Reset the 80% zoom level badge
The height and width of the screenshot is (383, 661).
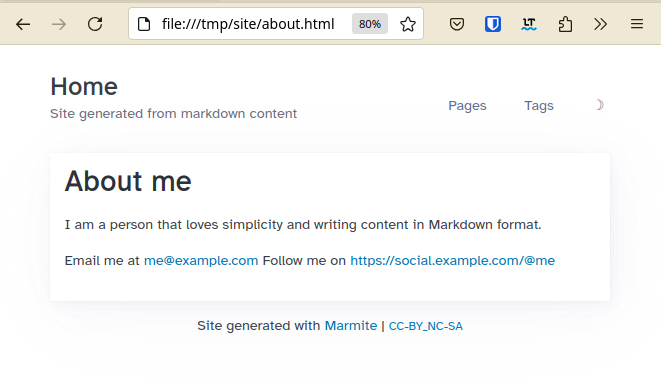point(370,24)
